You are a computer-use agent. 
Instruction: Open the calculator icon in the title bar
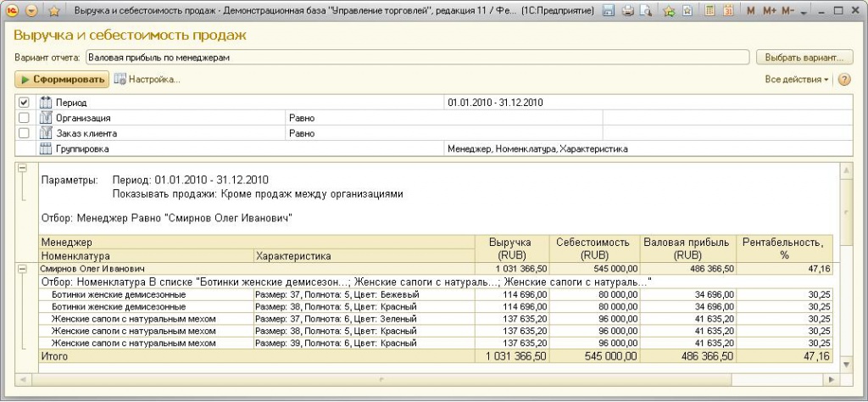710,10
